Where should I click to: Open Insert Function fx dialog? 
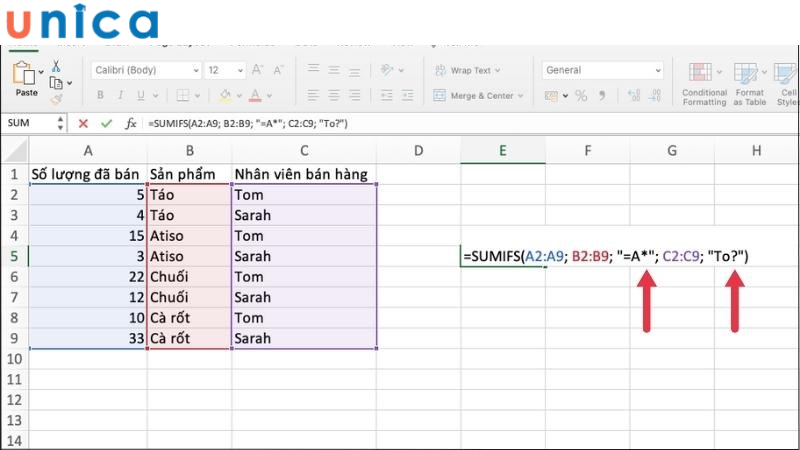(x=131, y=123)
